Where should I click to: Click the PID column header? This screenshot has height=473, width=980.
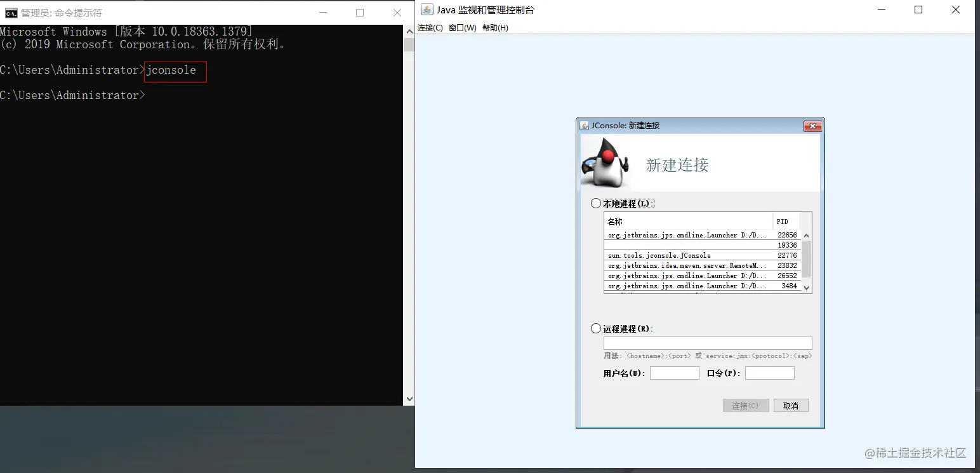(x=786, y=221)
